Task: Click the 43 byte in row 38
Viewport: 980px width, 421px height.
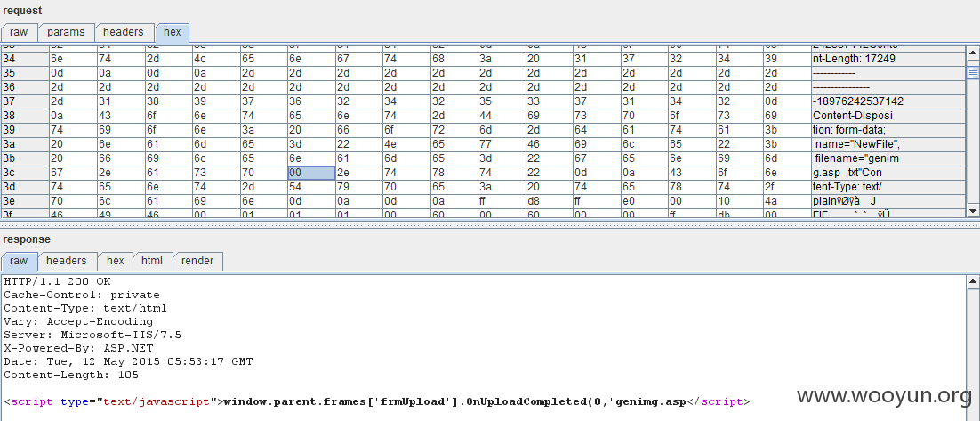Action: [x=121, y=116]
